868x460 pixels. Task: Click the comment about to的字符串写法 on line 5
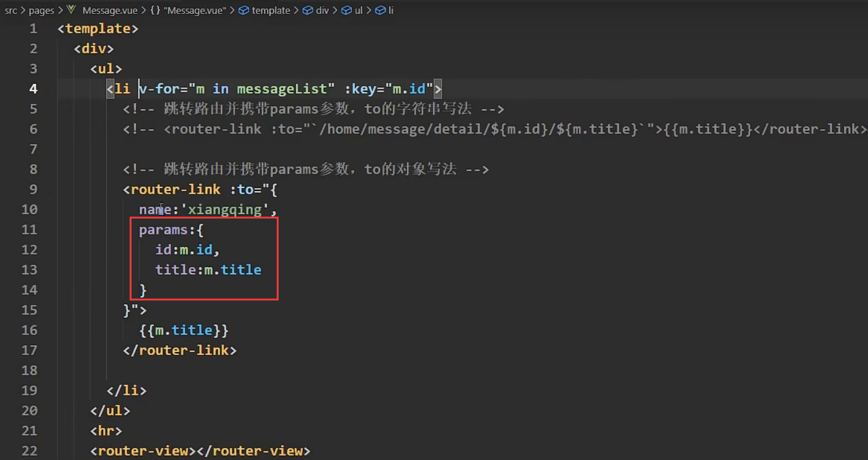(313, 109)
